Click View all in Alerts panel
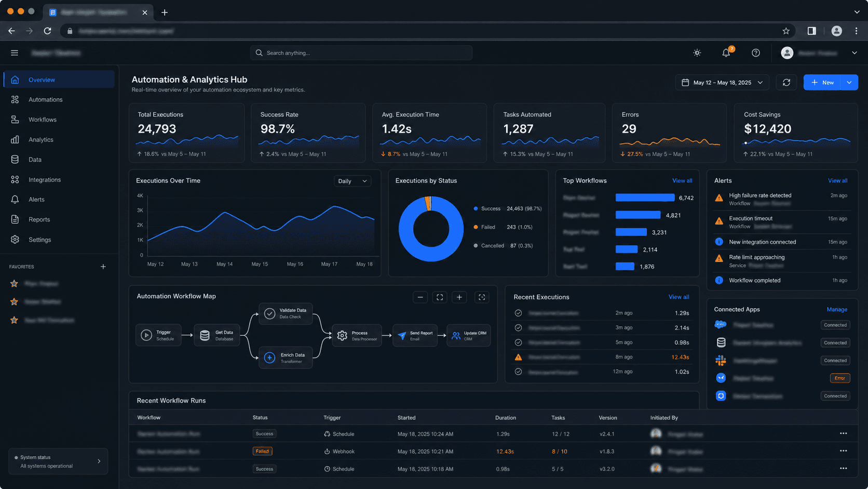This screenshot has height=489, width=868. 837,181
